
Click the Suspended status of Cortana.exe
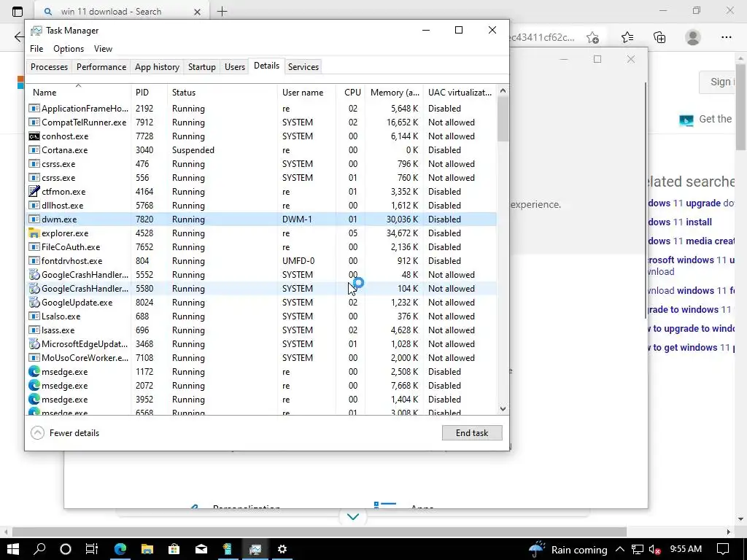(x=193, y=150)
